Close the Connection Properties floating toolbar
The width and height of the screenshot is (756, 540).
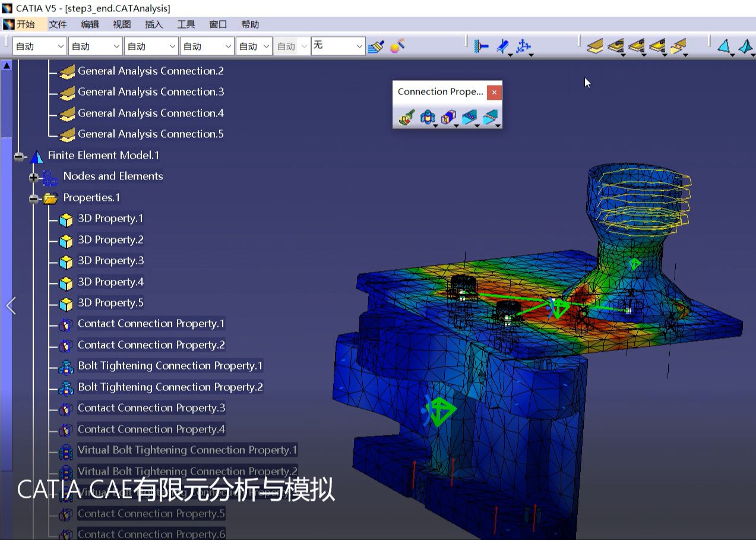point(494,92)
